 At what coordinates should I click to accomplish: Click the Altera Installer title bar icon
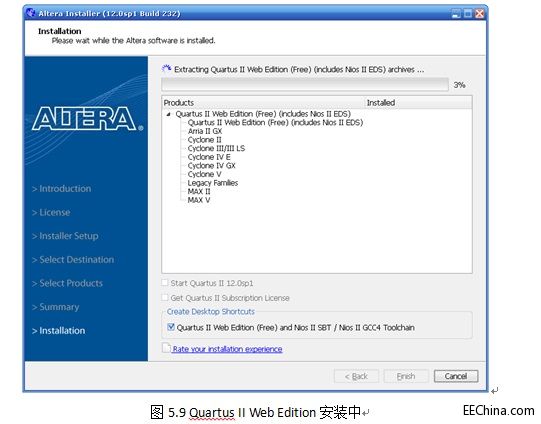(x=31, y=13)
